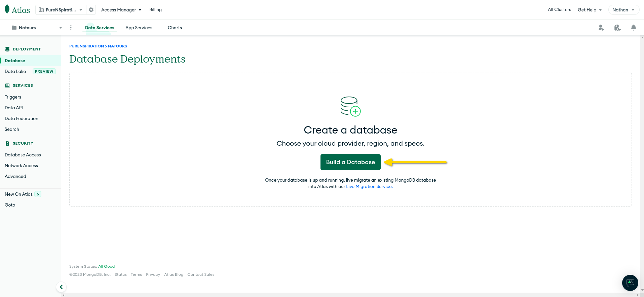Click the invite user icon
Image resolution: width=644 pixels, height=297 pixels.
tap(601, 28)
